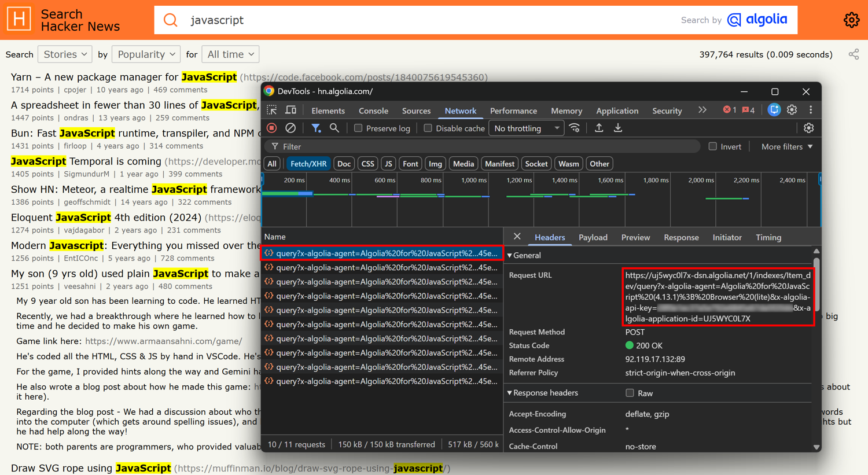Open the No throttling dropdown

tap(526, 128)
